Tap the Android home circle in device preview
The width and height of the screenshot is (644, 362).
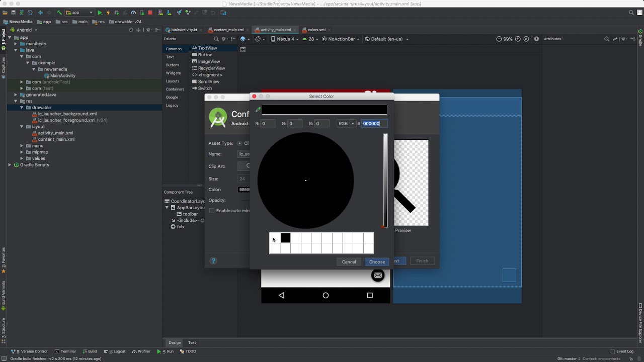(326, 295)
